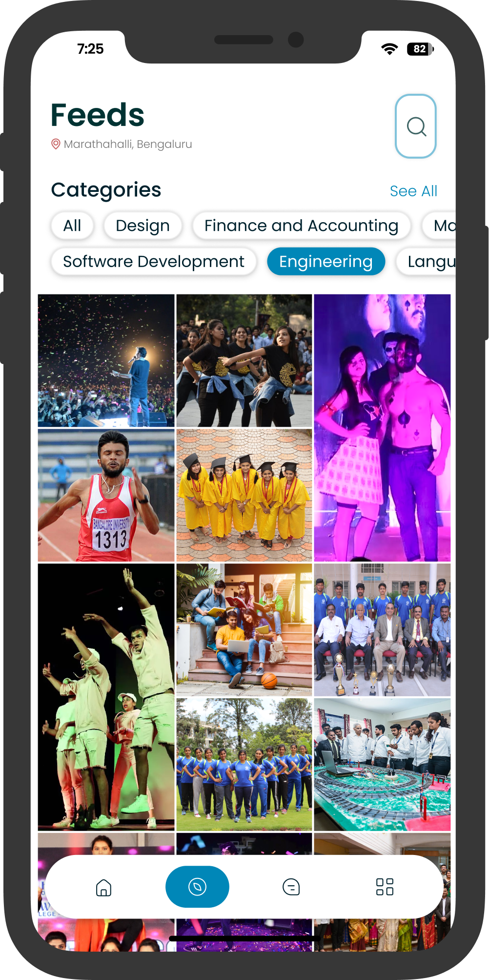The height and width of the screenshot is (980, 489).
Task: Open the students studying on stairs photo
Action: 244,630
